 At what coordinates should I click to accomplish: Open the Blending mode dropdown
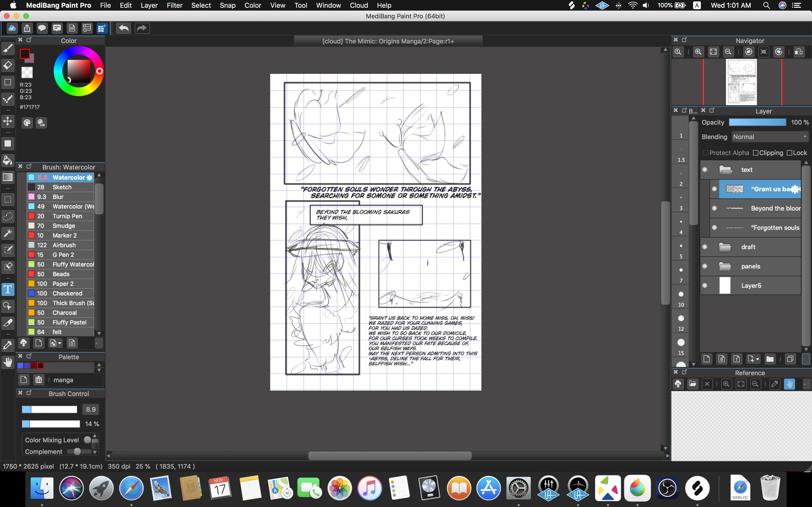770,137
